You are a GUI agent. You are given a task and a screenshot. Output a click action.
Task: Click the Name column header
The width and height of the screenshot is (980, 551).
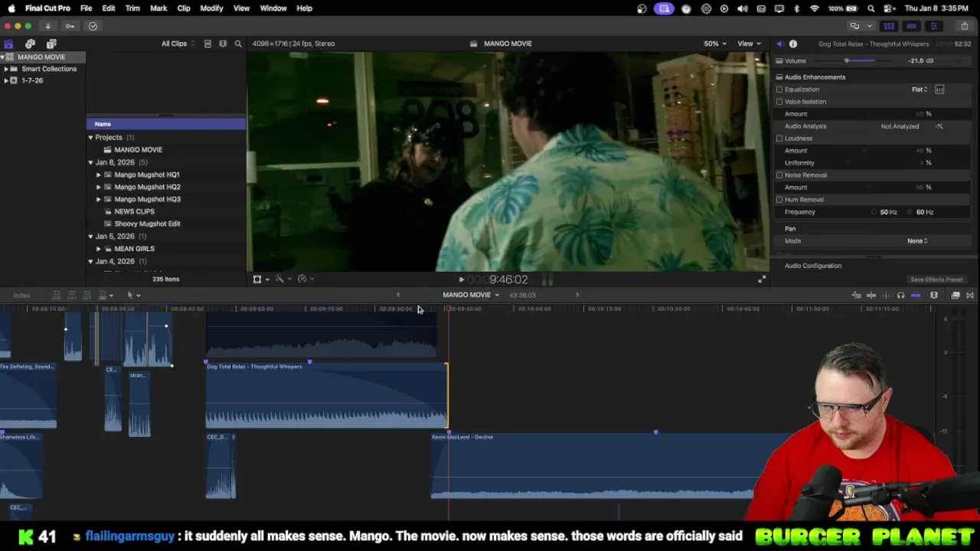point(166,124)
